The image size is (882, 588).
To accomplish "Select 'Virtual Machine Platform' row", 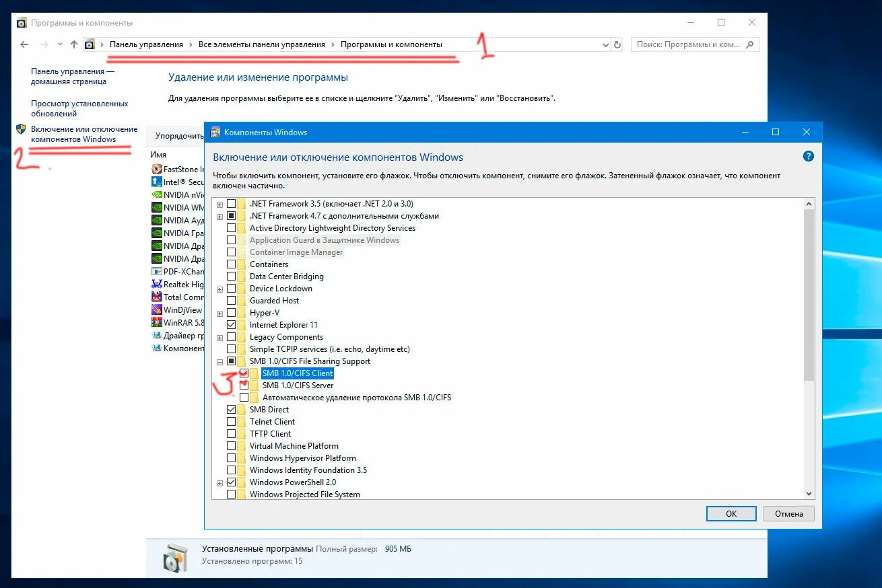I will tap(294, 446).
